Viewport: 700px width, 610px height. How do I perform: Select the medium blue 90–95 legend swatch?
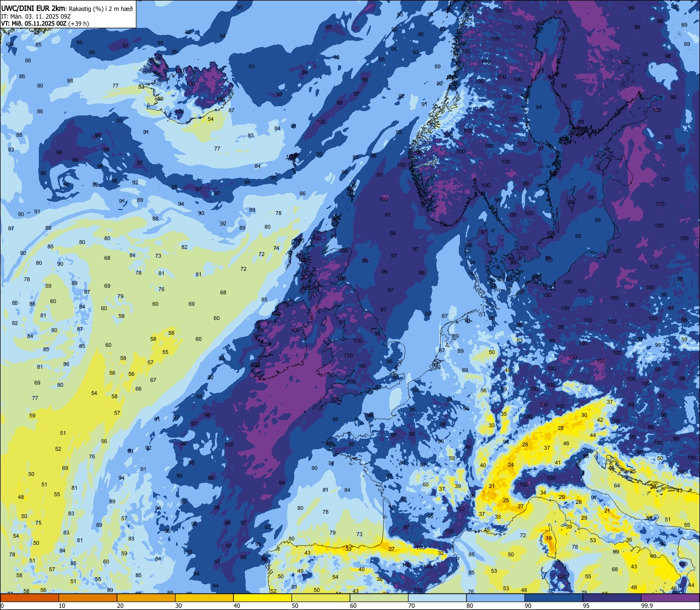point(553,597)
